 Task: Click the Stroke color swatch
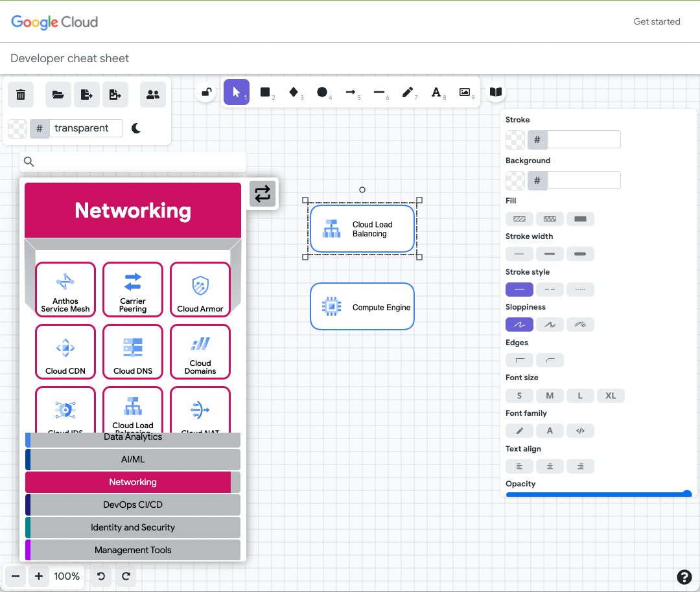tap(515, 140)
